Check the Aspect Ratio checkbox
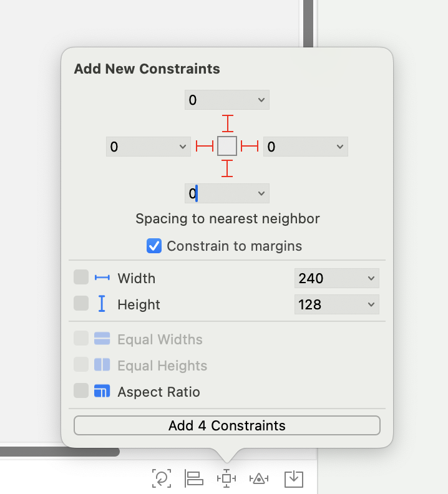The height and width of the screenshot is (494, 448). point(81,391)
